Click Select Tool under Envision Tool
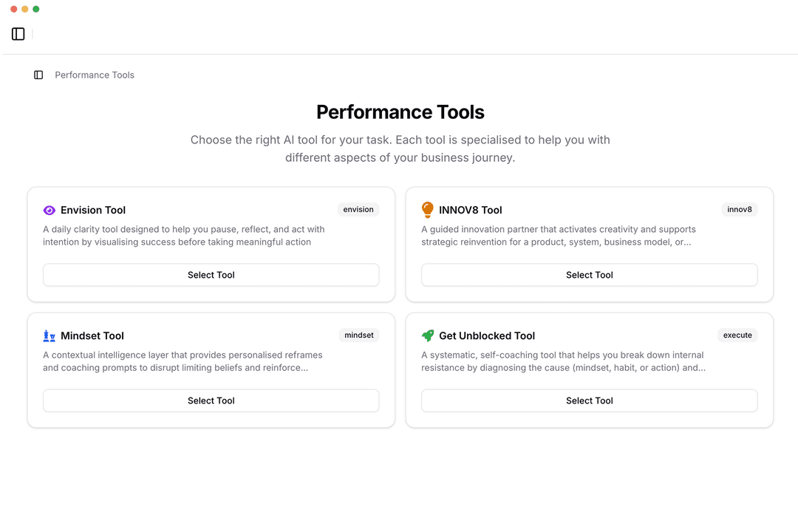This screenshot has width=798, height=532. click(x=211, y=274)
